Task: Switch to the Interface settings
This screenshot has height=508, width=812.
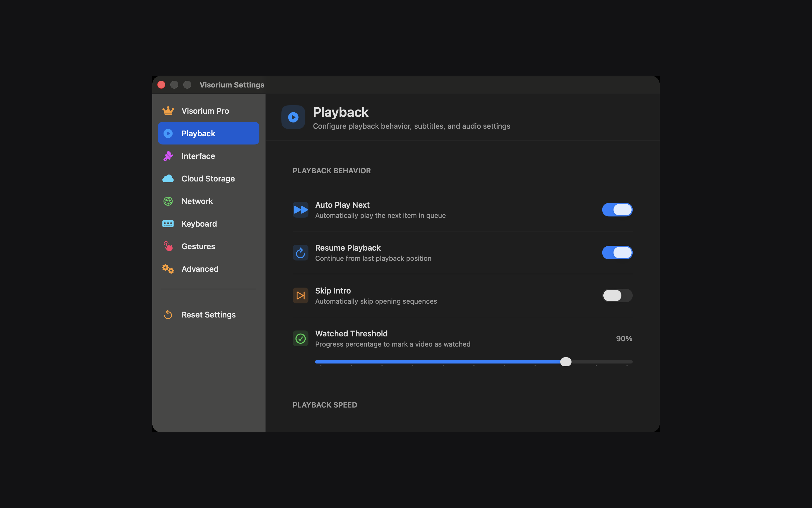Action: click(209, 156)
